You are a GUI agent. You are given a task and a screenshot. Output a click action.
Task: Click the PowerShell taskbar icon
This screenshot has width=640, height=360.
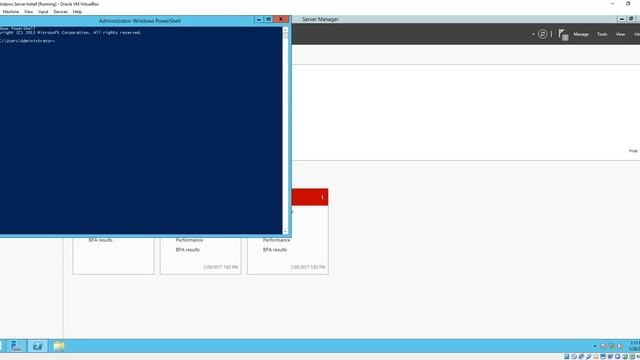point(38,346)
